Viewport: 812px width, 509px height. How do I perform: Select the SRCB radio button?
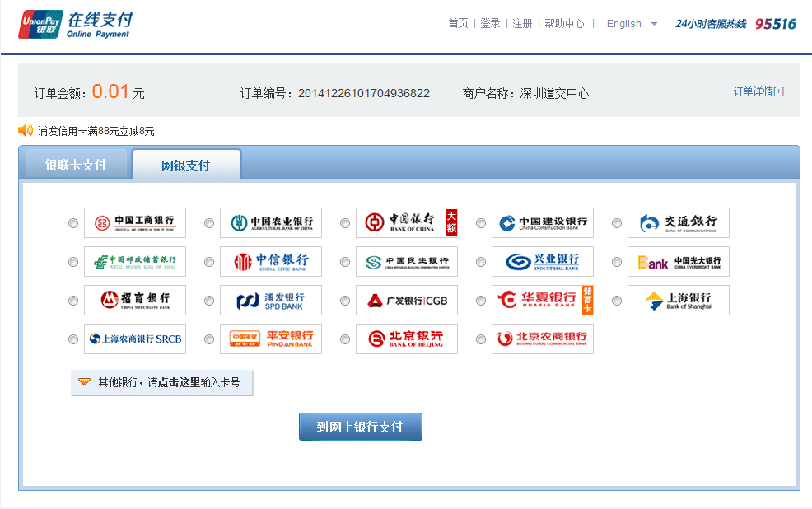coord(73,339)
